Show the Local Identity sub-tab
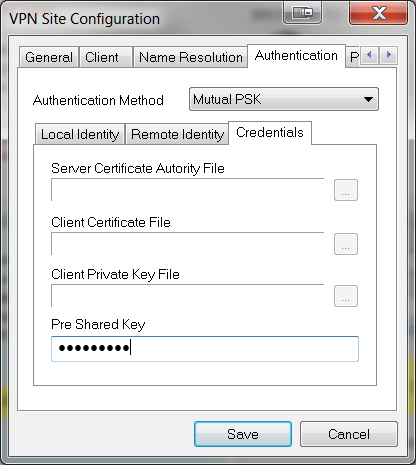 (x=80, y=134)
